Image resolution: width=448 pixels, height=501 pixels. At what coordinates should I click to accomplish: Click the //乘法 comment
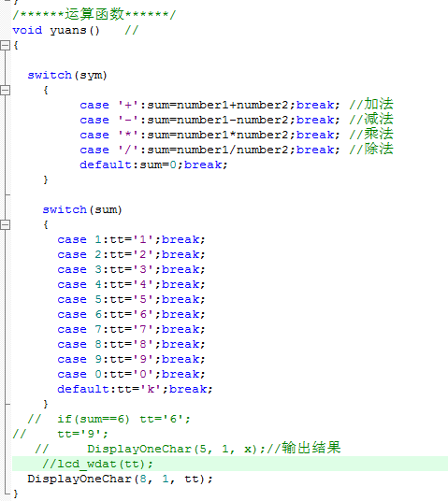coord(371,135)
